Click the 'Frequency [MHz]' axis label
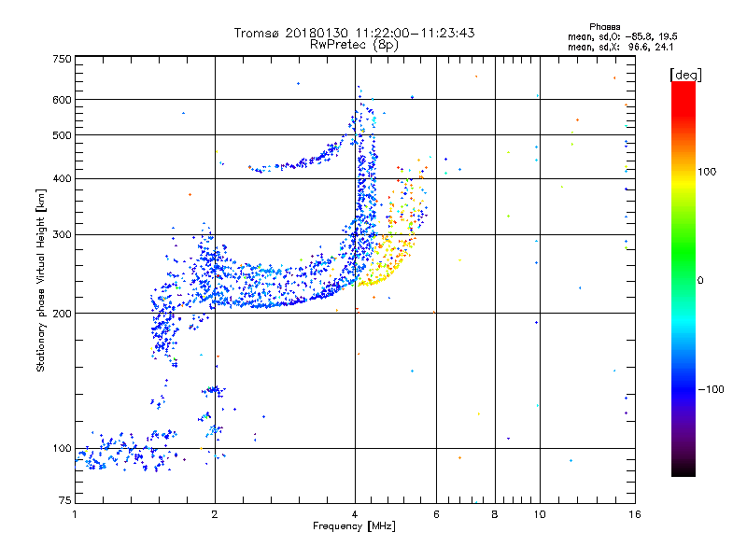747x560 pixels. pyautogui.click(x=354, y=526)
